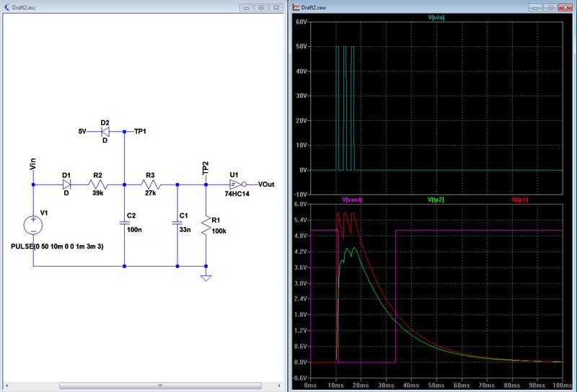Click the 39k value of R2

point(97,193)
